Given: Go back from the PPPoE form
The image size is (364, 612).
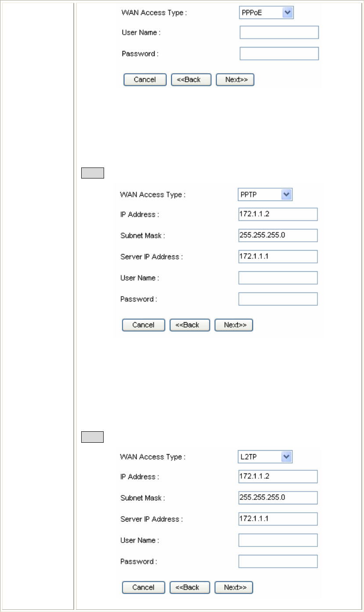Looking at the screenshot, I should pyautogui.click(x=191, y=80).
